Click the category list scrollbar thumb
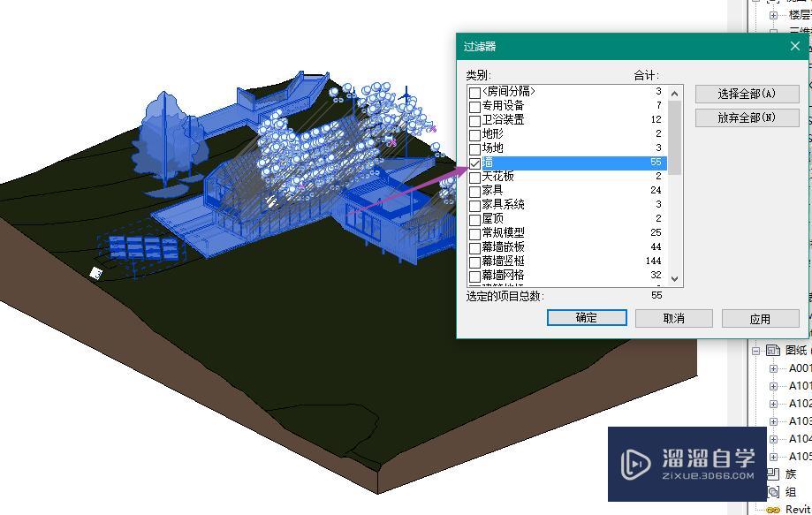This screenshot has height=515, width=812. point(674,137)
